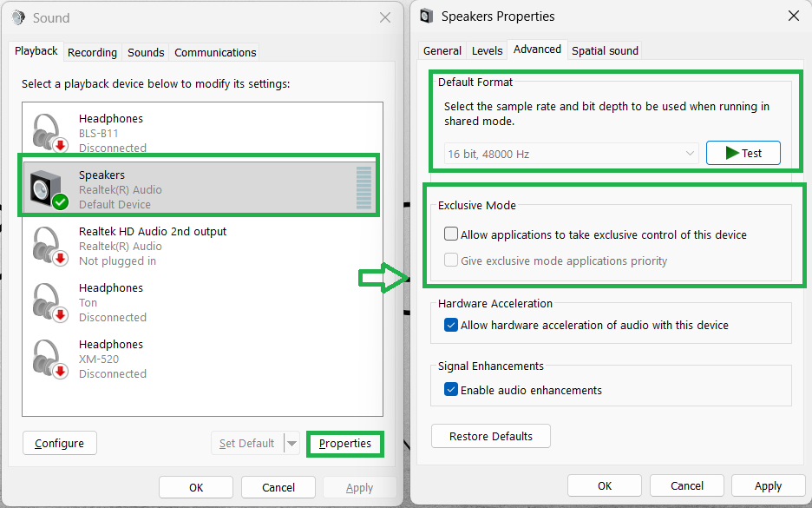The width and height of the screenshot is (812, 508).
Task: Close the Sound window
Action: tap(385, 17)
